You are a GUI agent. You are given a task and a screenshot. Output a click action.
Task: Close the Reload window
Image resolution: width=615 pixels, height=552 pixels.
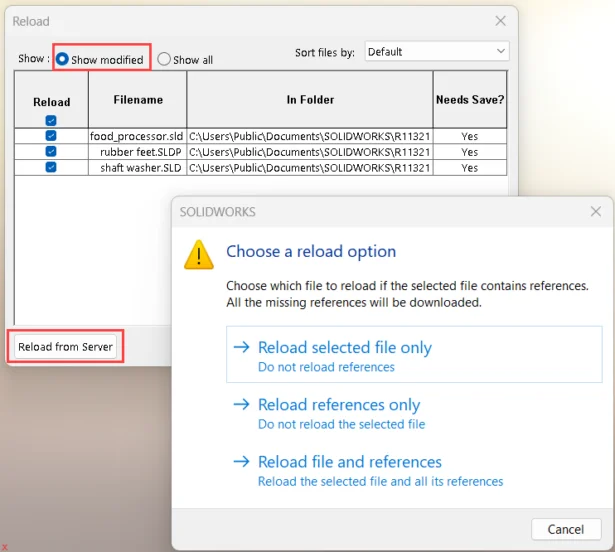tap(500, 21)
